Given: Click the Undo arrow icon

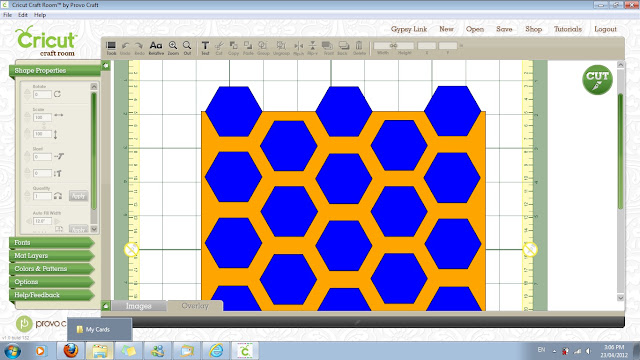Looking at the screenshot, I should 125,48.
